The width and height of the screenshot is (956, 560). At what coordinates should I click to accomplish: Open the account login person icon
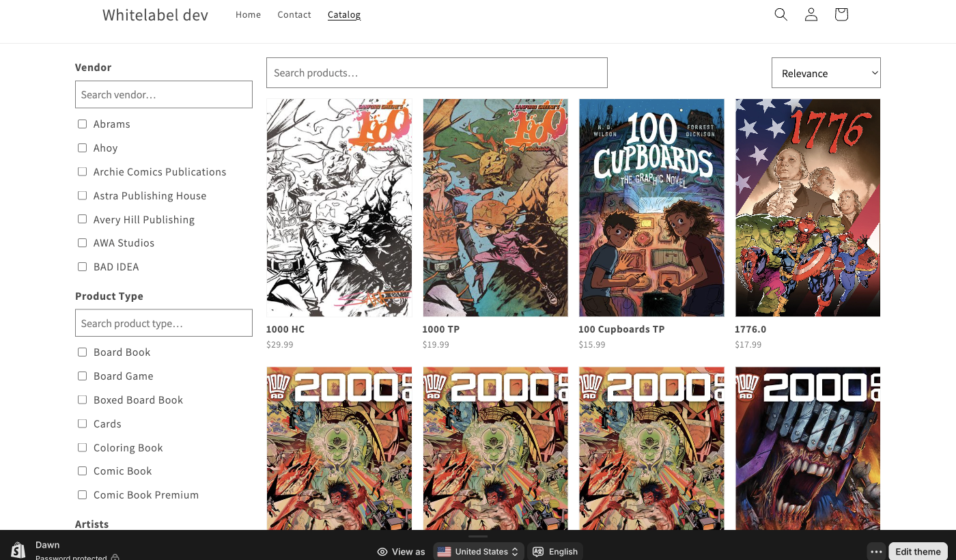(x=811, y=14)
